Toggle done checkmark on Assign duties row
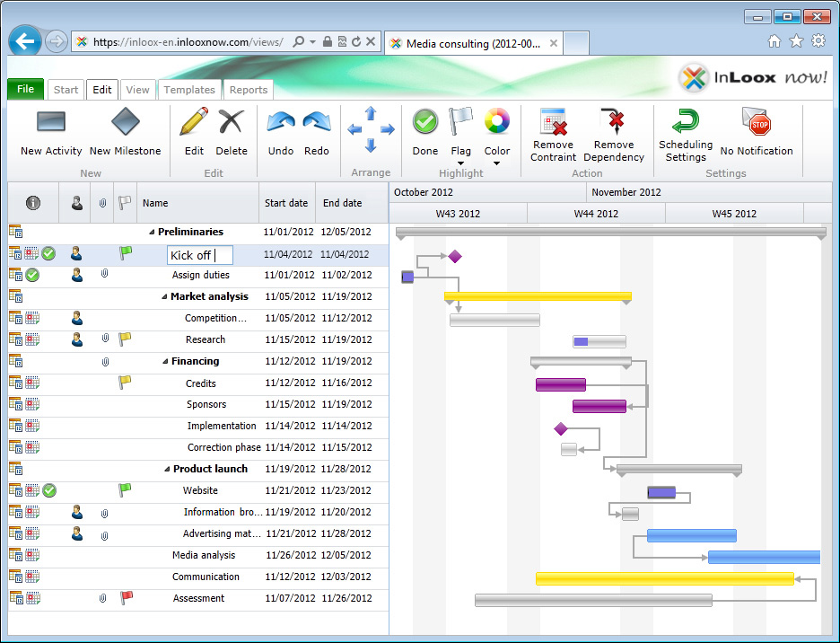 click(32, 275)
